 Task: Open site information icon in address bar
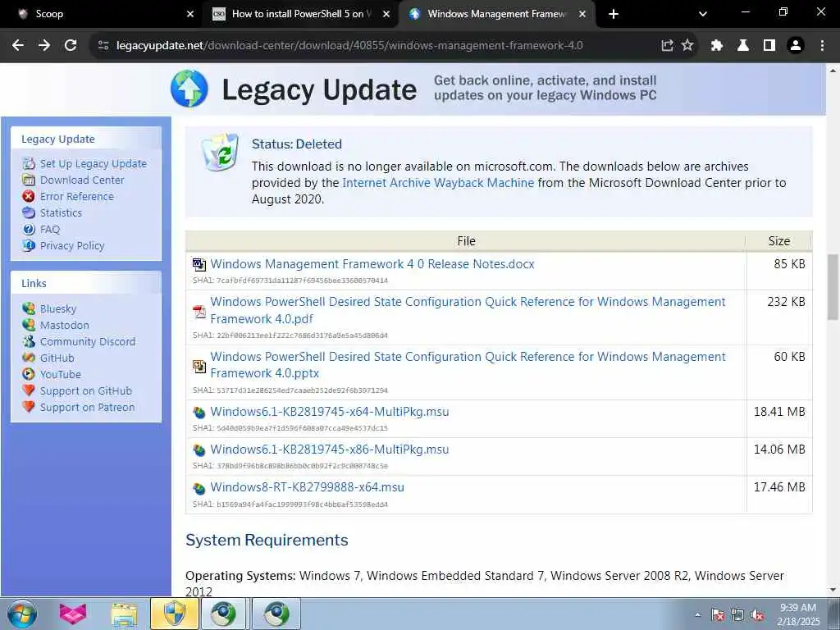tap(103, 46)
